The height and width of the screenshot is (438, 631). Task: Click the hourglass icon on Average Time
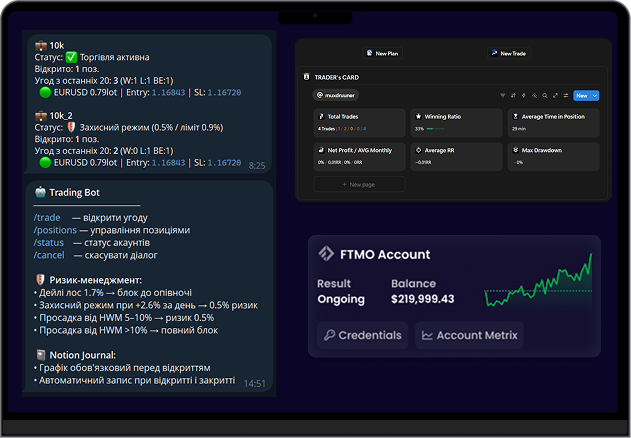coord(516,116)
